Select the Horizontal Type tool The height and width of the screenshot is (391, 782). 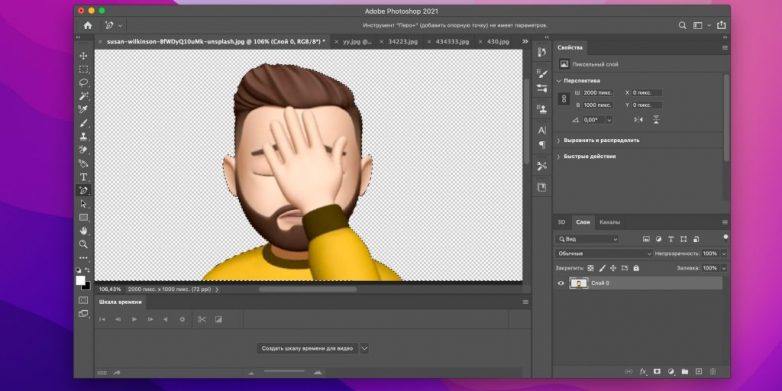[x=83, y=177]
